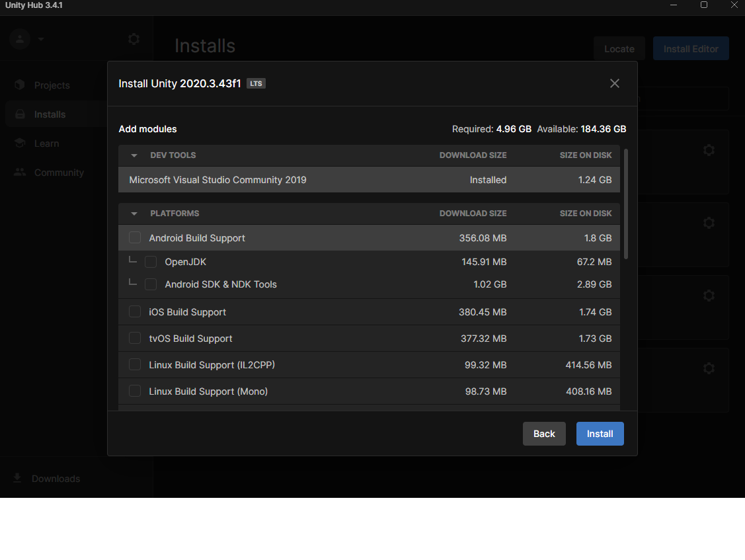
Task: Open Unity Hub preferences gear icon
Action: coord(134,39)
